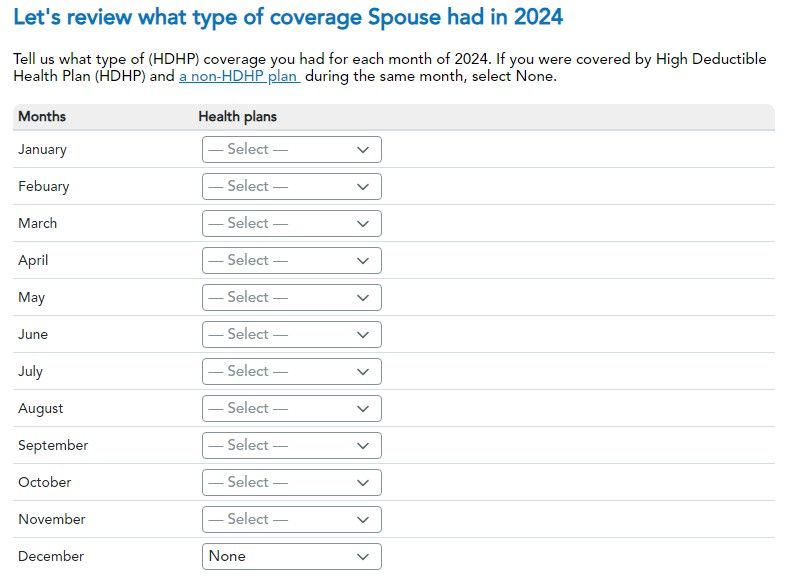Open the July health plan dropdown

coord(291,371)
